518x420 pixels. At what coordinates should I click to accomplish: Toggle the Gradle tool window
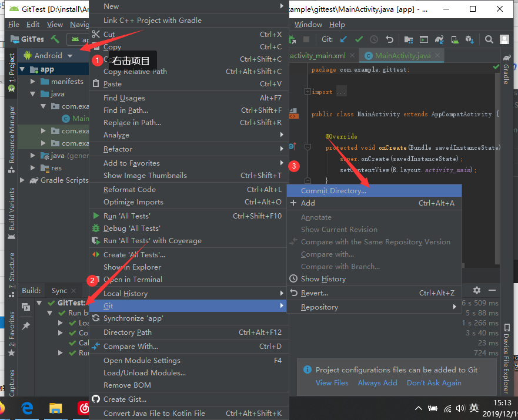[x=506, y=70]
